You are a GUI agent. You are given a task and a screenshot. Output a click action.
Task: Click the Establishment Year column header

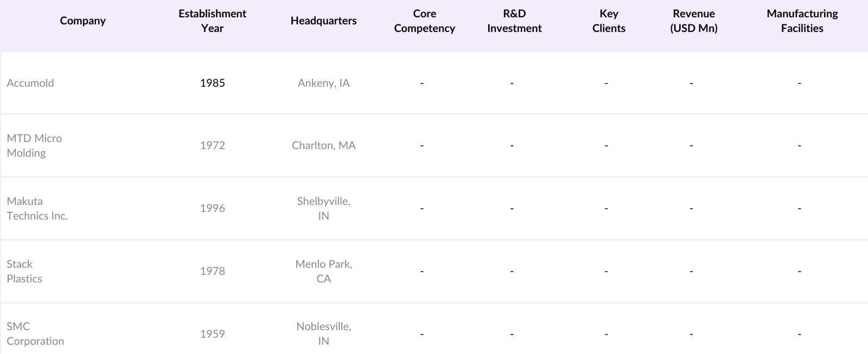[x=212, y=21]
